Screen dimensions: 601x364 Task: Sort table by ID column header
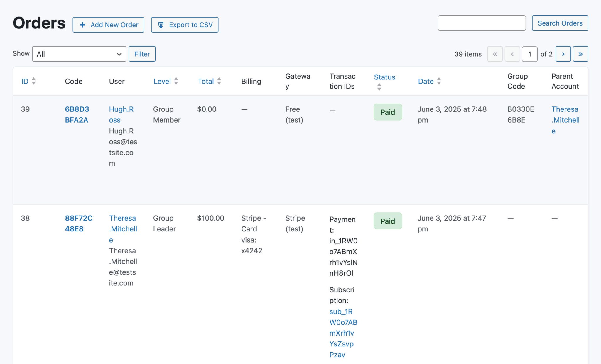pyautogui.click(x=25, y=81)
